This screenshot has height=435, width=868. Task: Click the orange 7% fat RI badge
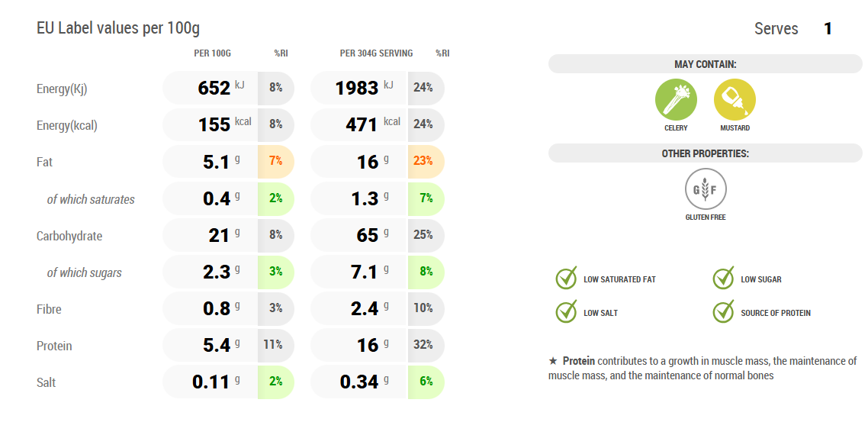[275, 161]
